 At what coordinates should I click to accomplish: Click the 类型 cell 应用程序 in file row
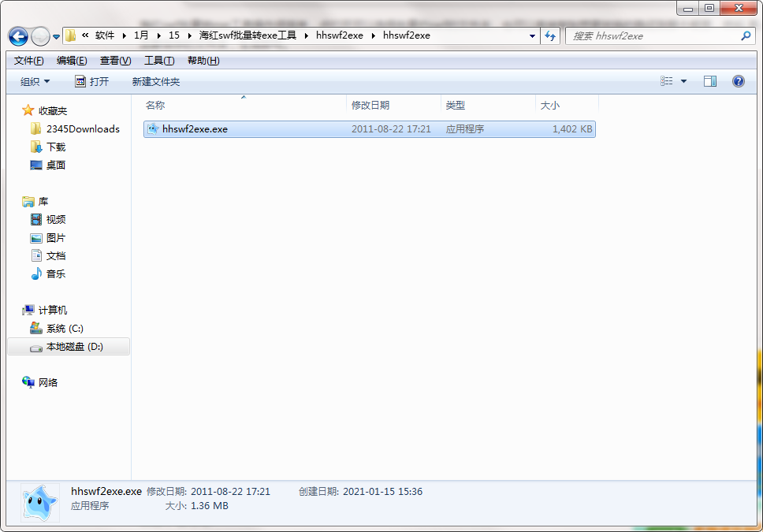pyautogui.click(x=465, y=129)
